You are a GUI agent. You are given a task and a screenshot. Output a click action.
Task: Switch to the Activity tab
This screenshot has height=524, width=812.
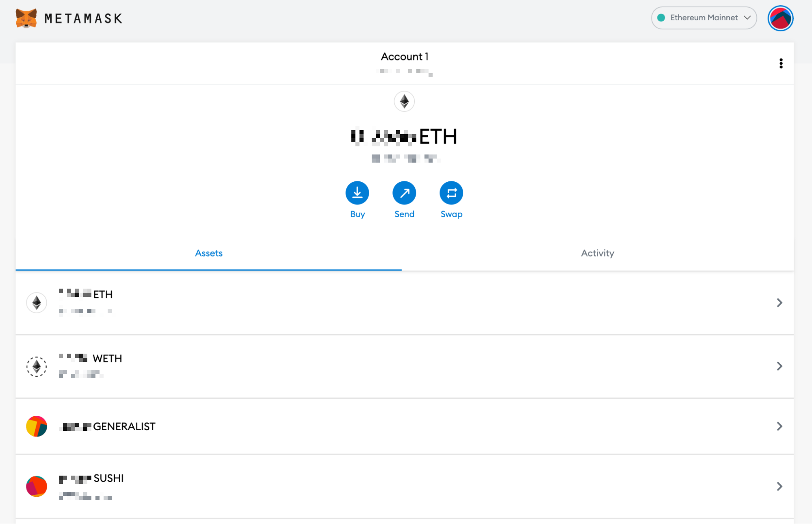597,253
